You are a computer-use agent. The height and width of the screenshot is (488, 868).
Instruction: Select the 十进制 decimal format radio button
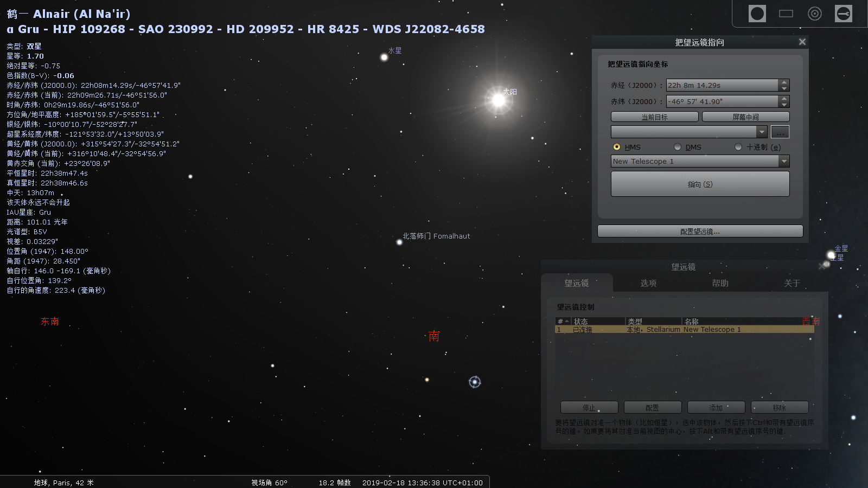coord(738,147)
